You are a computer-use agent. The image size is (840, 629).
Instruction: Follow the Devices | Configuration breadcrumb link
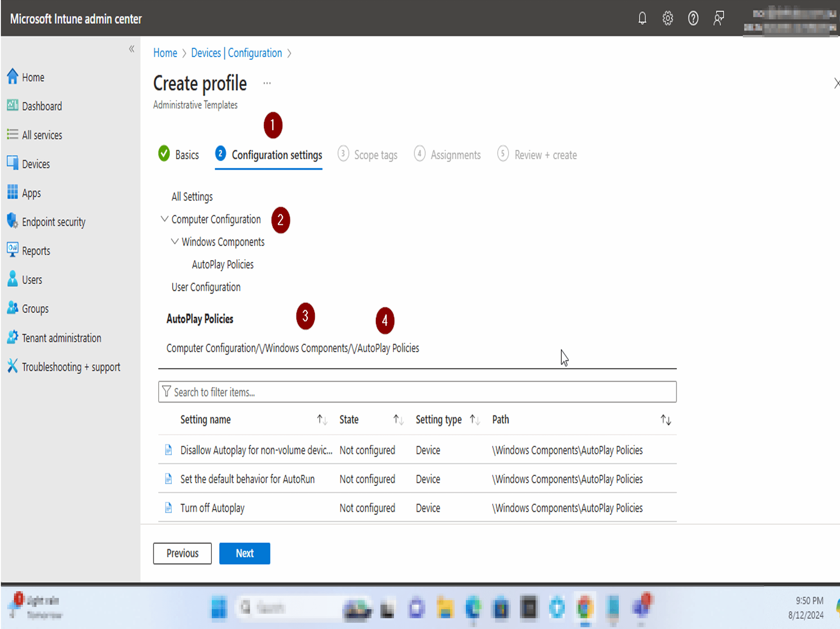tap(237, 53)
